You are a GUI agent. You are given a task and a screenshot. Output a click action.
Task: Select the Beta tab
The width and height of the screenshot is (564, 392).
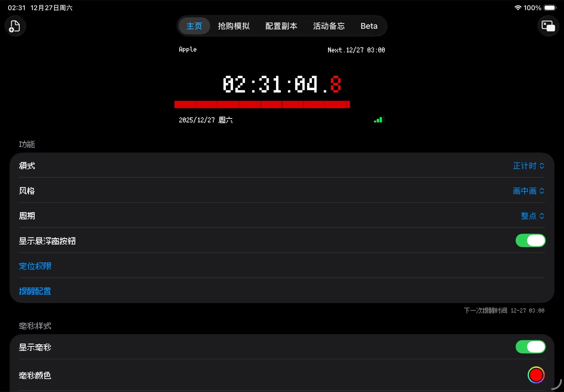click(x=369, y=26)
